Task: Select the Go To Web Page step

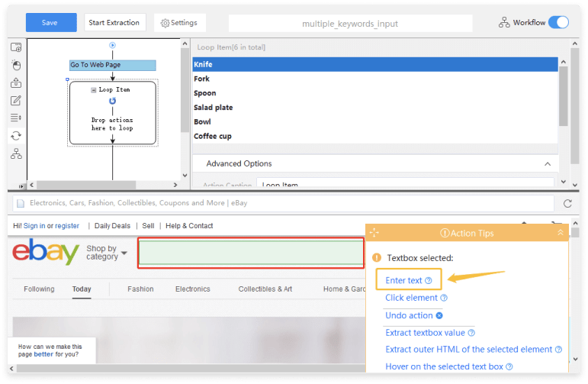Action: [113, 65]
